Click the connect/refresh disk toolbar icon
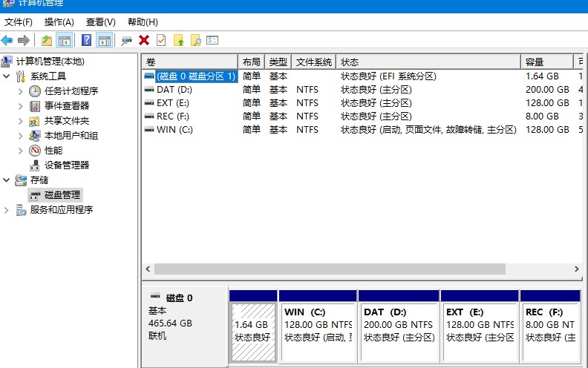Screen dimensions: 588x368 point(126,40)
